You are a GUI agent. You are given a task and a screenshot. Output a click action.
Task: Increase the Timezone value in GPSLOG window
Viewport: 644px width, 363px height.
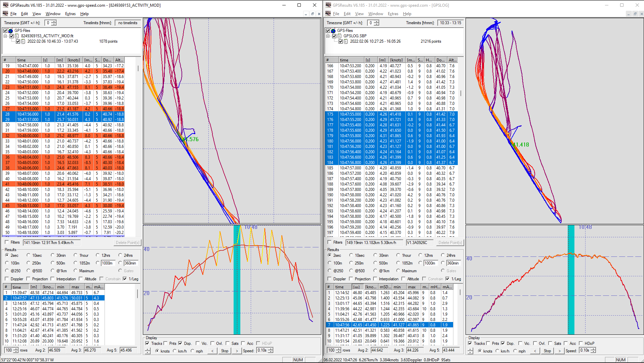pos(376,22)
